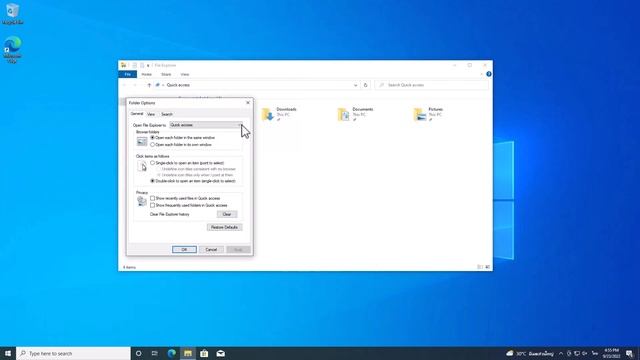Open the Customize Quick Access Toolbar arrow

click(x=148, y=65)
